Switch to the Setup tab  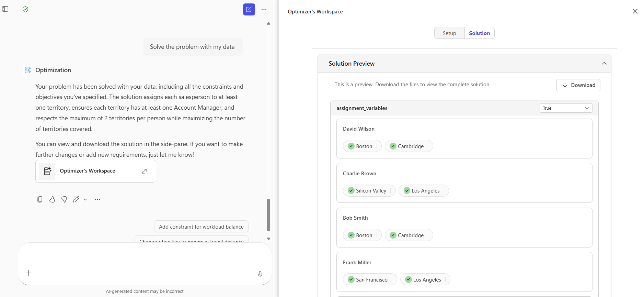coord(449,33)
